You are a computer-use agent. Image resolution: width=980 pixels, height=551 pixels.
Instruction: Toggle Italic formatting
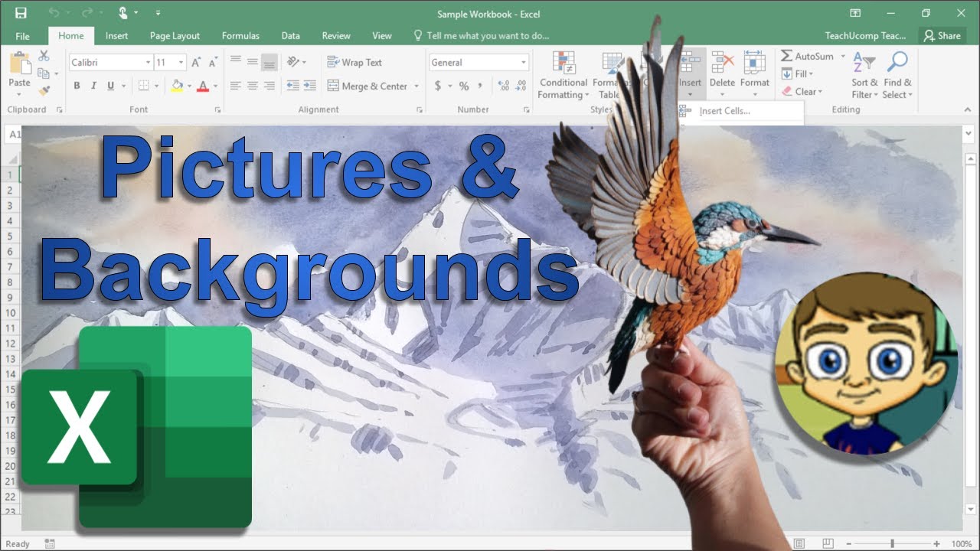pyautogui.click(x=94, y=86)
